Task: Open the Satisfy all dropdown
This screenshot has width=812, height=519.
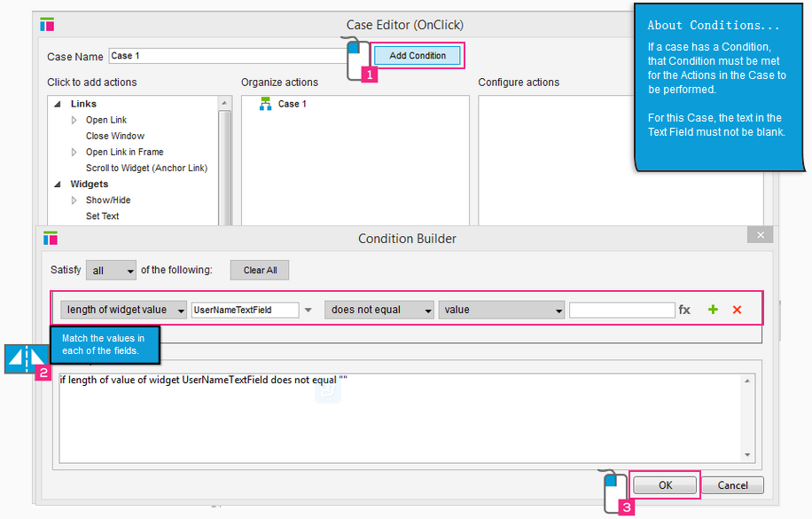Action: click(x=111, y=271)
